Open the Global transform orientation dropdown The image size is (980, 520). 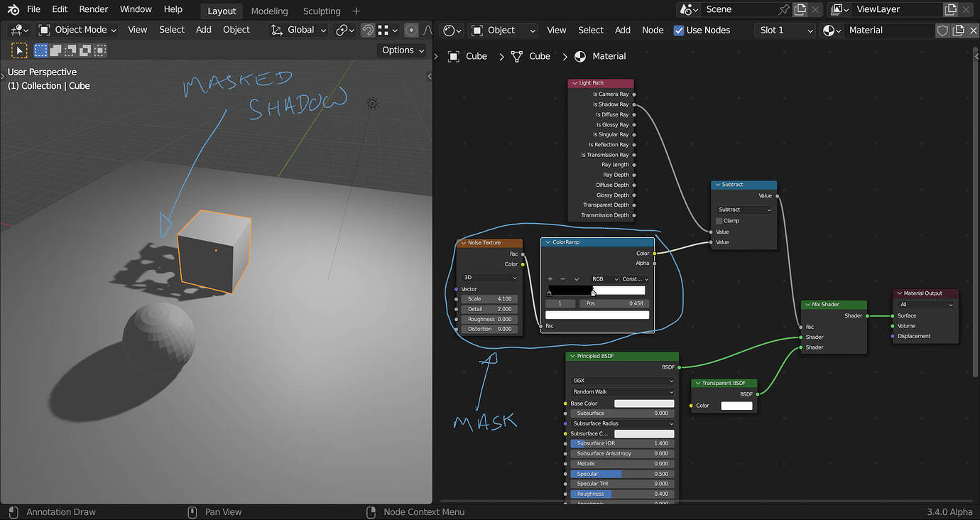click(x=299, y=30)
